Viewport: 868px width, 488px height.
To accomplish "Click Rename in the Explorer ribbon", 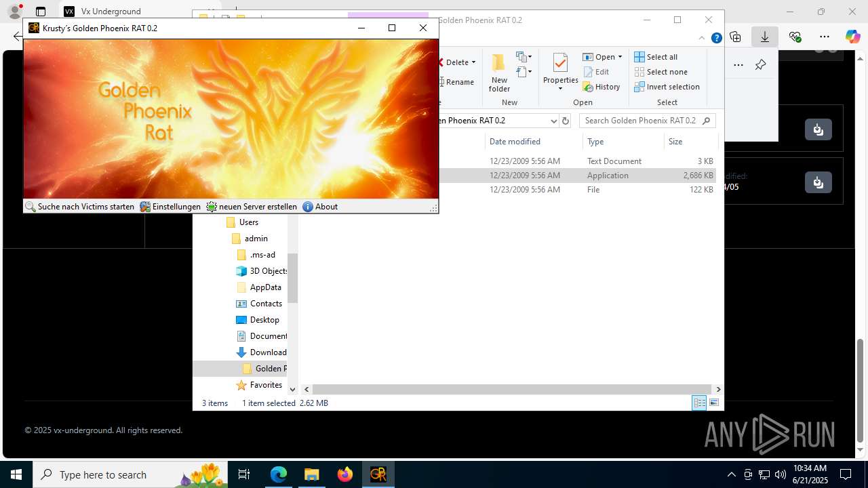I will pyautogui.click(x=456, y=82).
